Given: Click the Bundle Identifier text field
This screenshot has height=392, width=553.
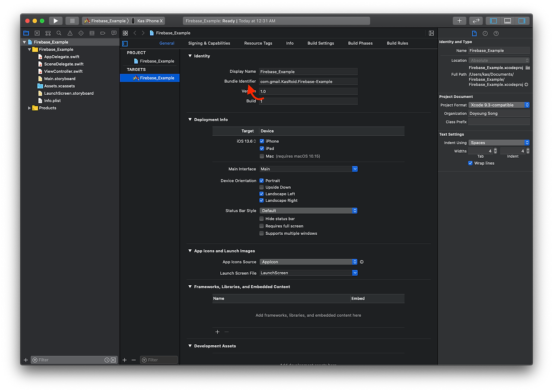Looking at the screenshot, I should pyautogui.click(x=308, y=81).
